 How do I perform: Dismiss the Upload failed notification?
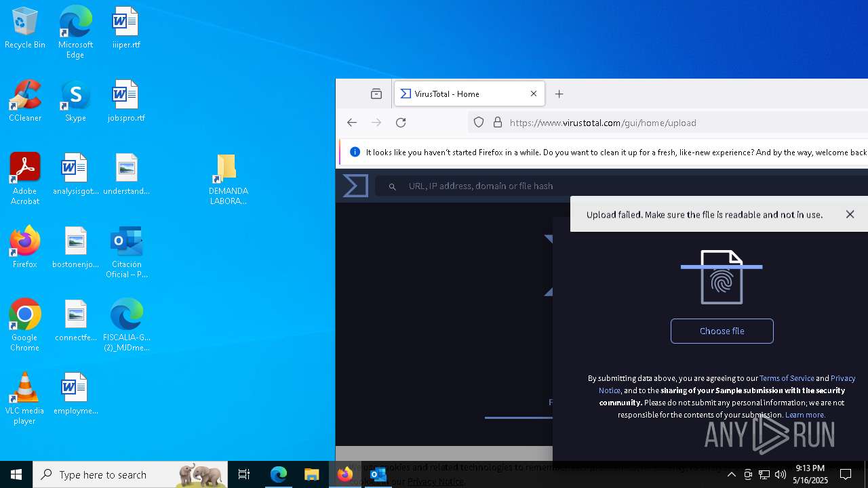click(x=850, y=214)
